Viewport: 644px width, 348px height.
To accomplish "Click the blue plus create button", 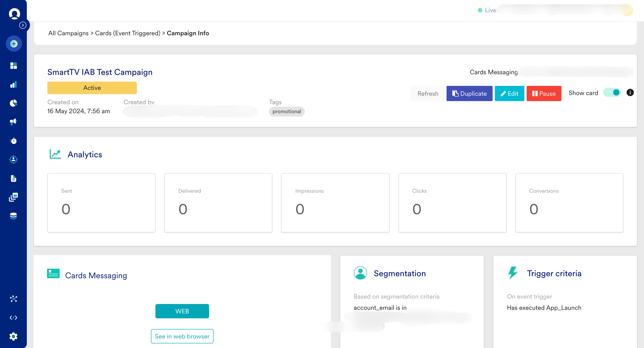I will click(14, 44).
